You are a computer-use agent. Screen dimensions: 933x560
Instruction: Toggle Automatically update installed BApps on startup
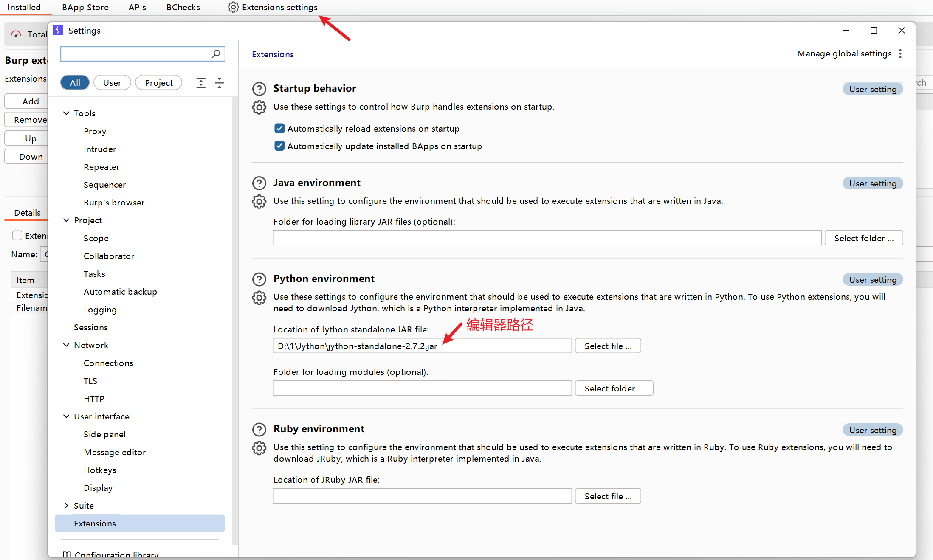279,146
